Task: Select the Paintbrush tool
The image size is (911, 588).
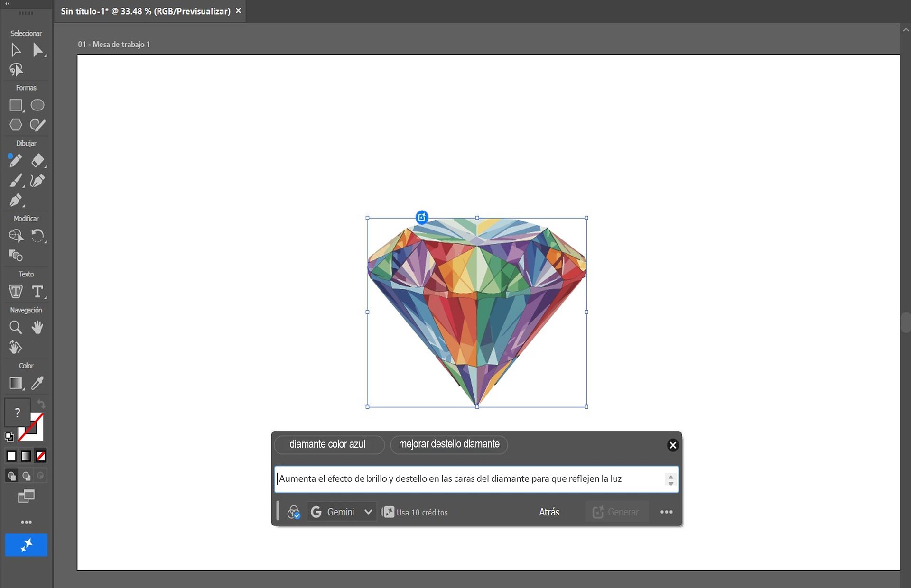Action: pyautogui.click(x=16, y=181)
